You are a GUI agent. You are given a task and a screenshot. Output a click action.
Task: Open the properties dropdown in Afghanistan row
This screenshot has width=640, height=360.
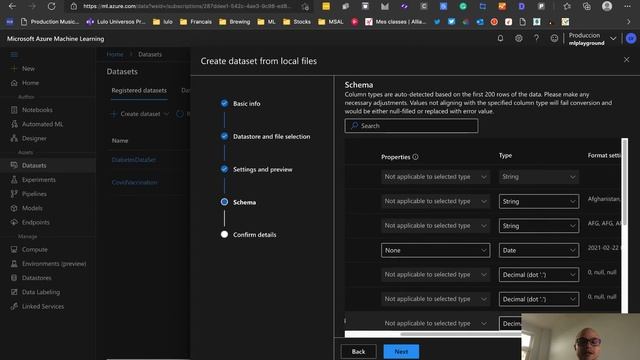coord(435,201)
